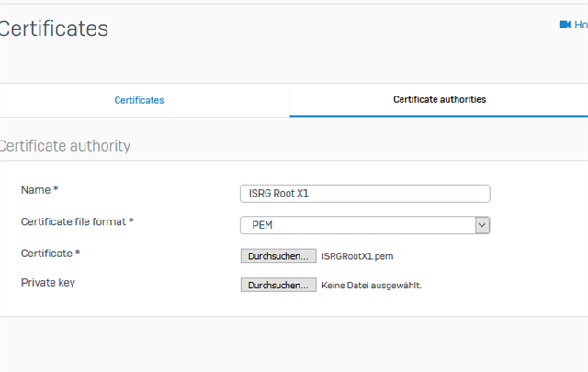Click the Certificates page title heading
Screen dimensions: 588x372
[x=54, y=28]
